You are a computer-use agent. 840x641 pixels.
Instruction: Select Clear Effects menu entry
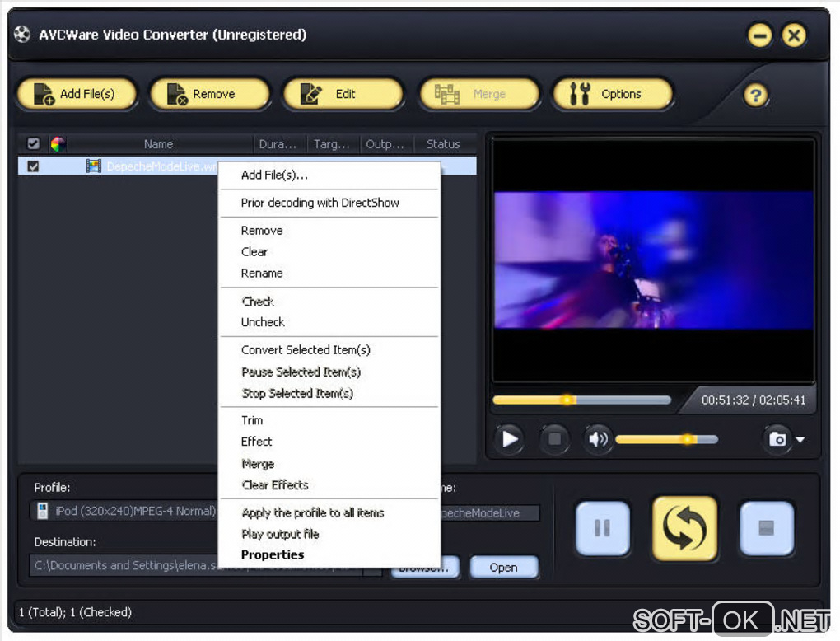pos(329,485)
